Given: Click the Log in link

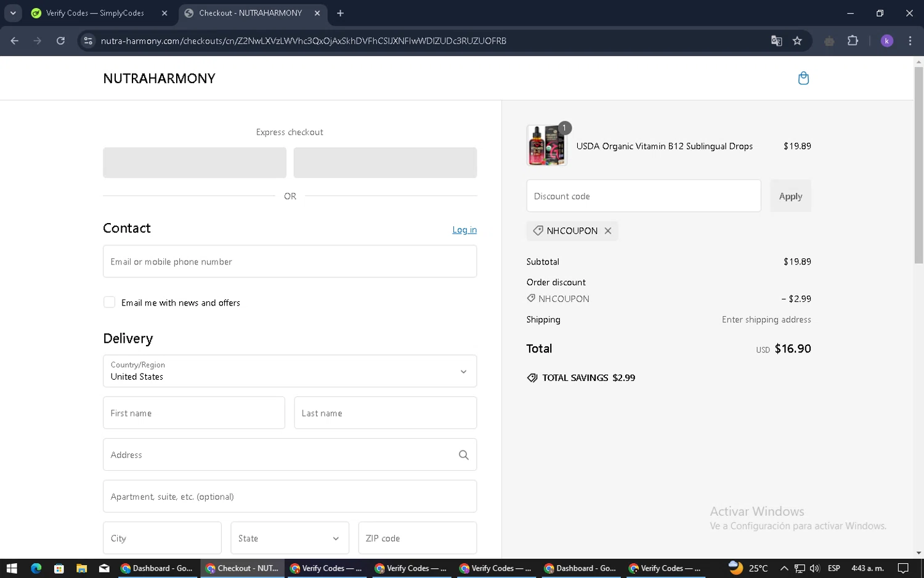Looking at the screenshot, I should click(x=464, y=230).
